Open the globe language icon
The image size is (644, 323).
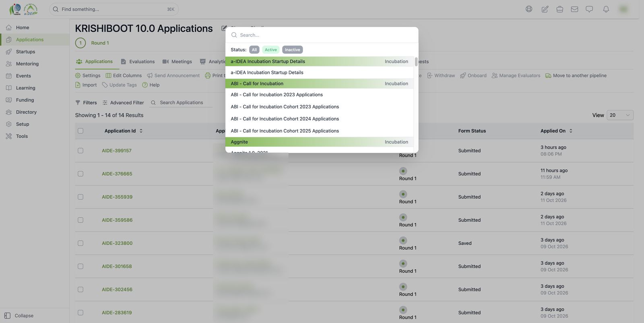(529, 9)
